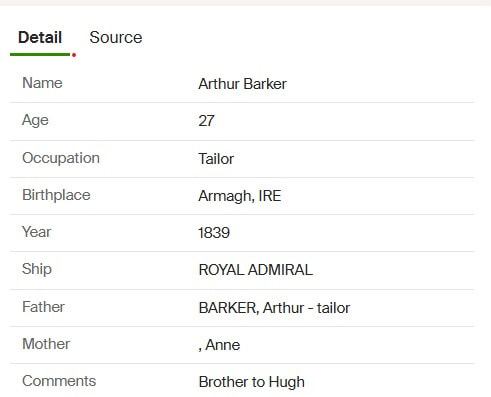Click the age value 27
This screenshot has height=397, width=491.
click(x=206, y=121)
